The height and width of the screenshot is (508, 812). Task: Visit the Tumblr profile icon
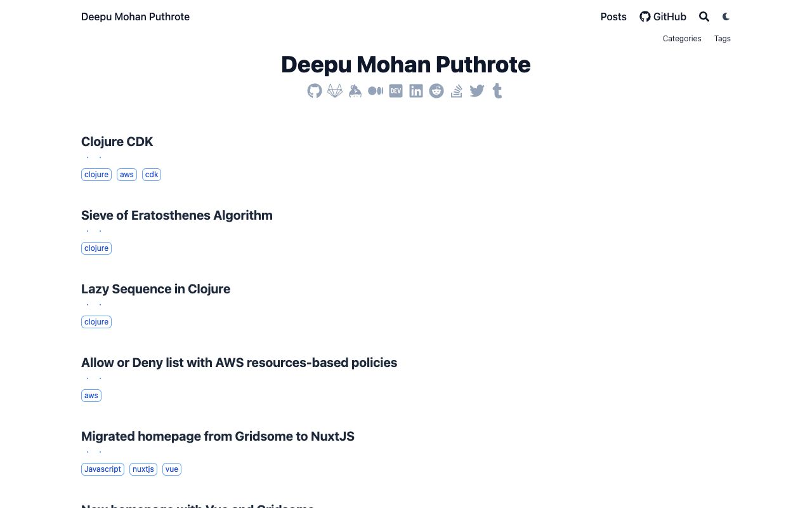click(497, 91)
